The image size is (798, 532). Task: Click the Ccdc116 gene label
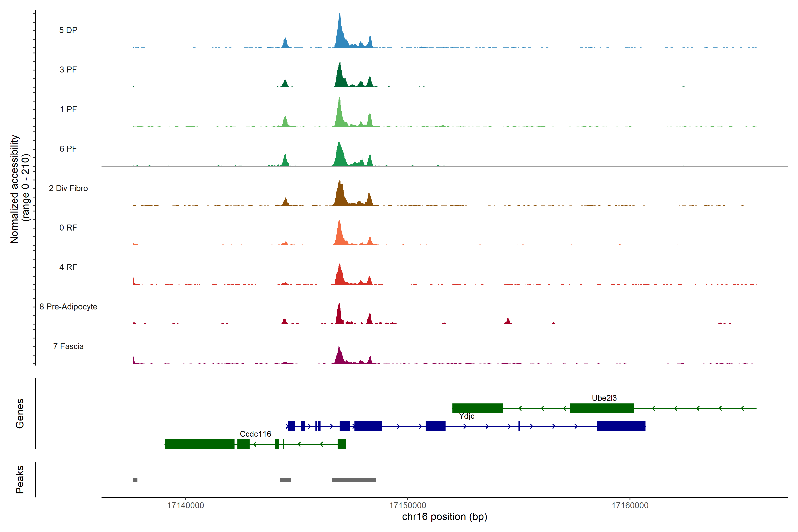(255, 434)
